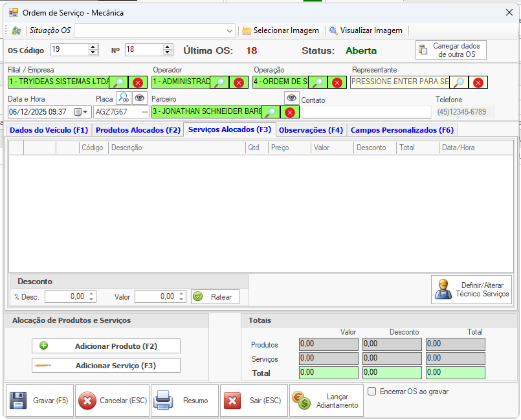
Task: Open Parceiro lookup with magnifier icon
Action: coord(271,112)
